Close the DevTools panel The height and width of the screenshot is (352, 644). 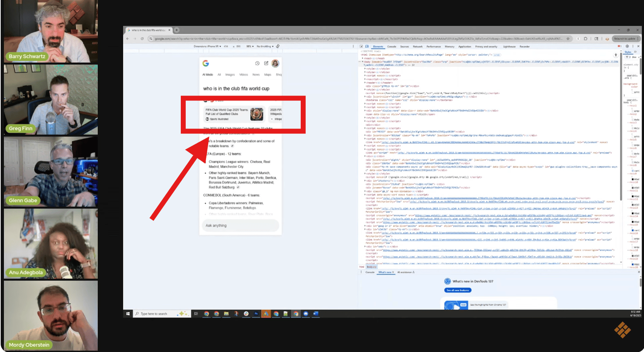click(638, 46)
